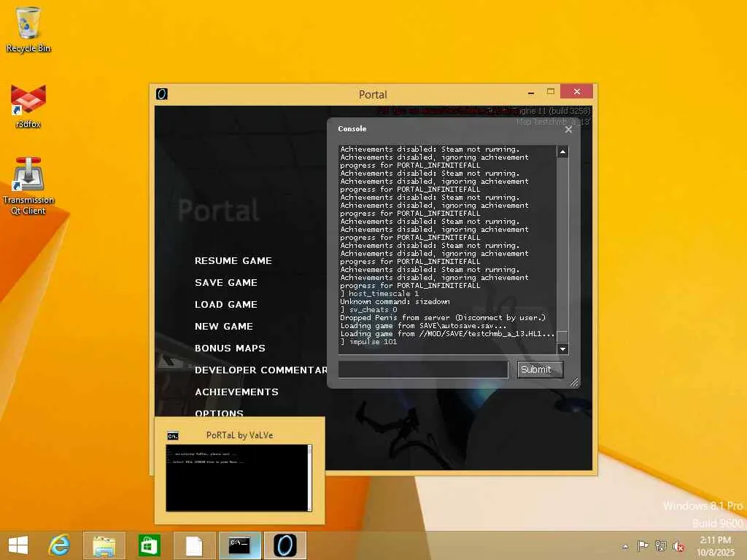Click LOAD GAME in Portal menu
This screenshot has width=747, height=560.
226,304
